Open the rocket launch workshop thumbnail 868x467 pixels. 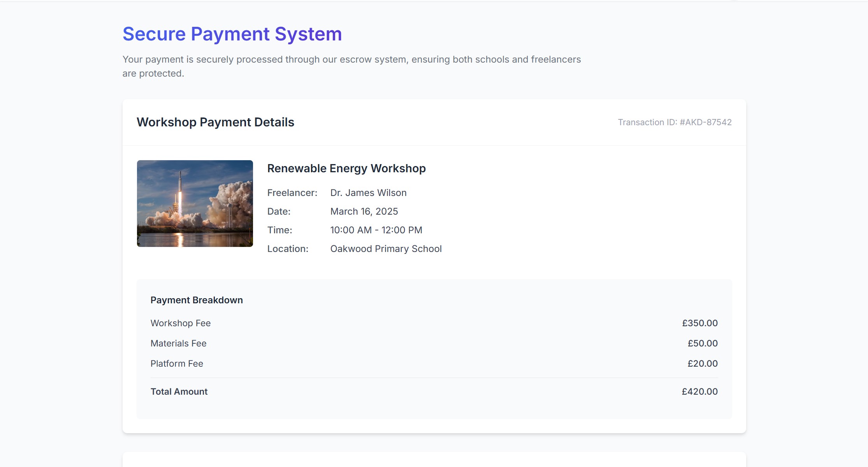point(195,204)
